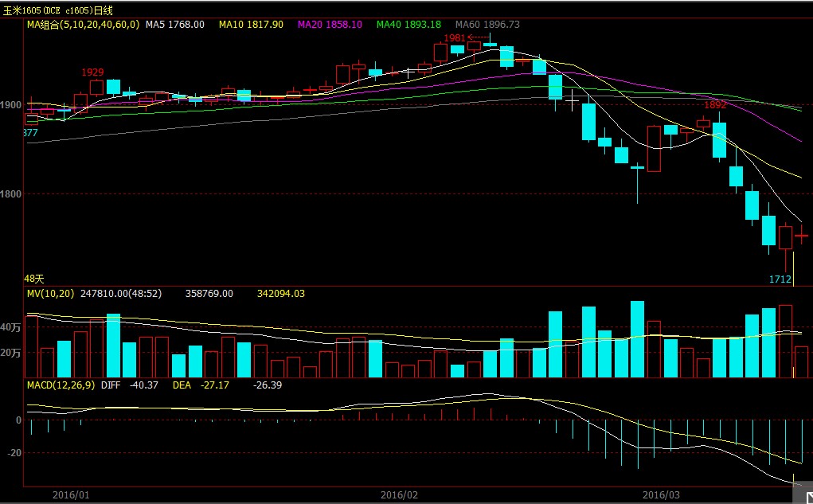Click the 48天 period label

click(34, 279)
